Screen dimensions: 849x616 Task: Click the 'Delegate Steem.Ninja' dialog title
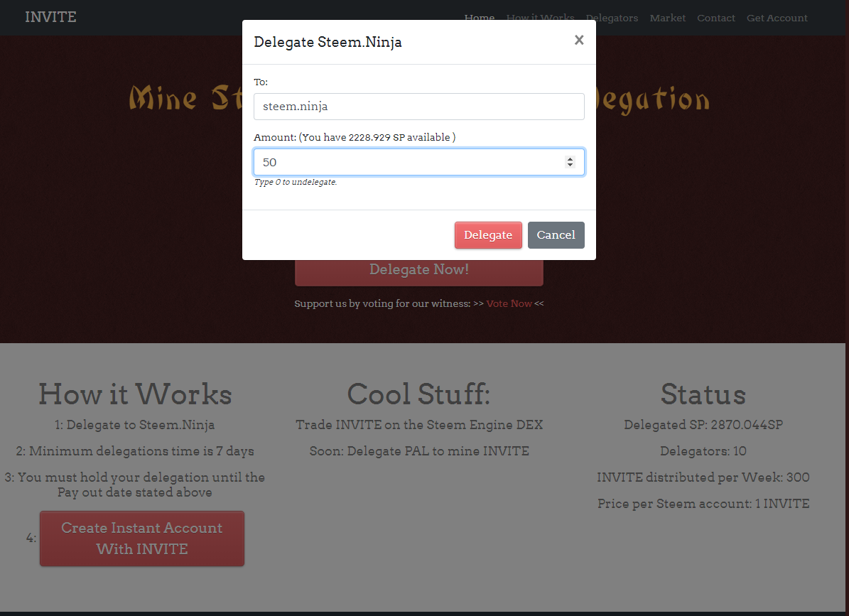click(x=328, y=42)
